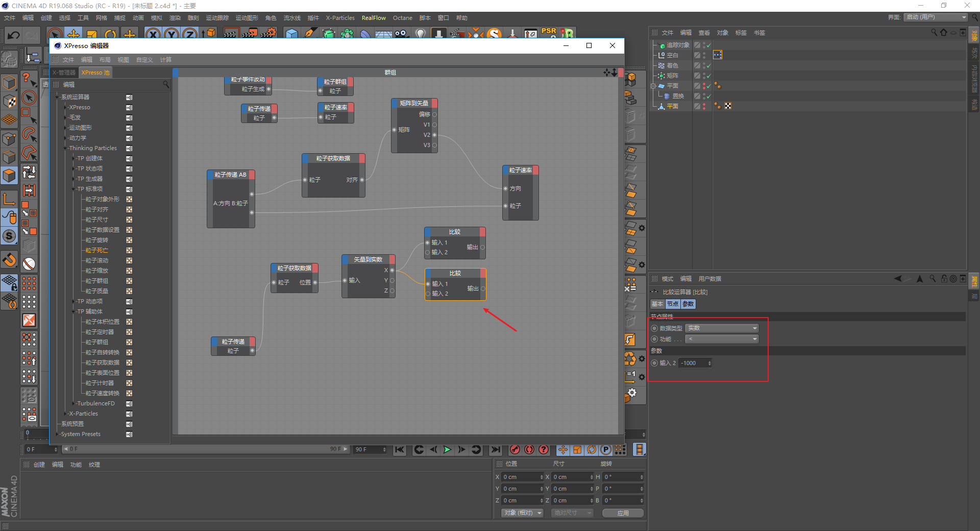The image size is (980, 531).
Task: Go to end of animation
Action: [496, 449]
